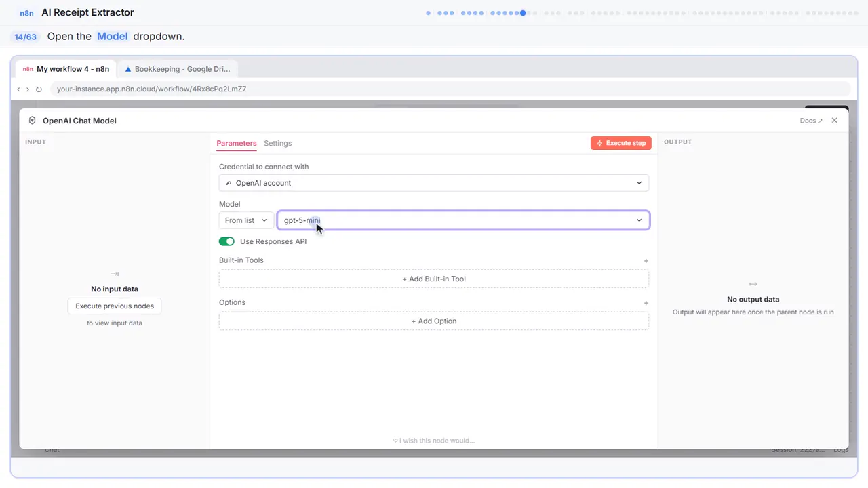This screenshot has width=868, height=488.
Task: Click the Execute step button
Action: [x=621, y=143]
